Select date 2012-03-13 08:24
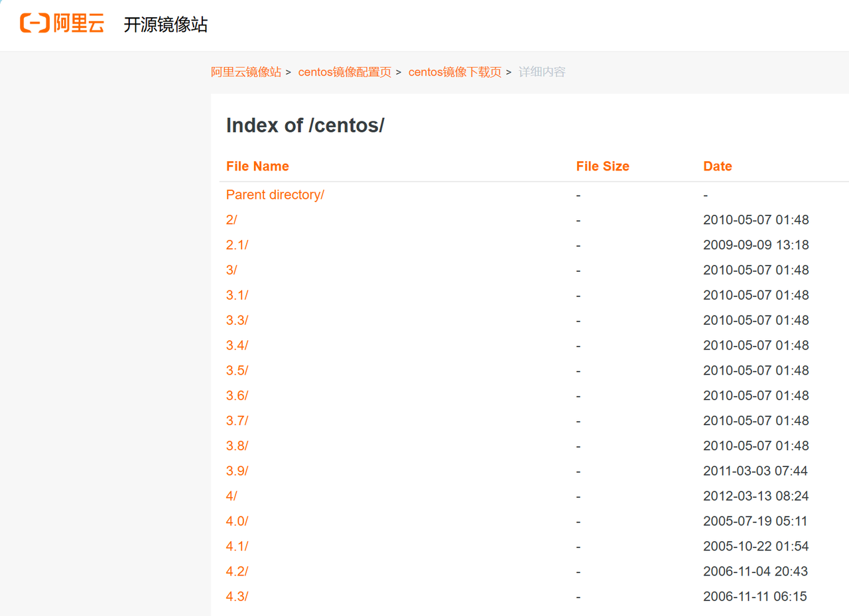The width and height of the screenshot is (849, 616). tap(756, 496)
